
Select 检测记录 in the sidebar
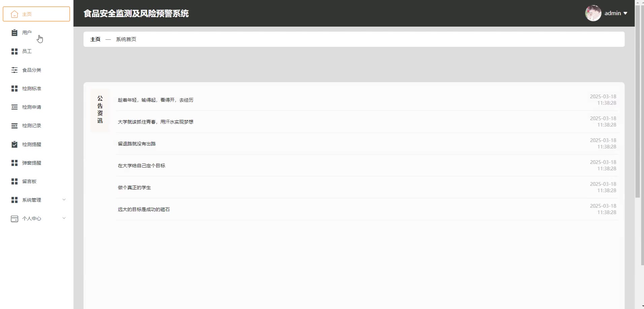click(x=36, y=126)
